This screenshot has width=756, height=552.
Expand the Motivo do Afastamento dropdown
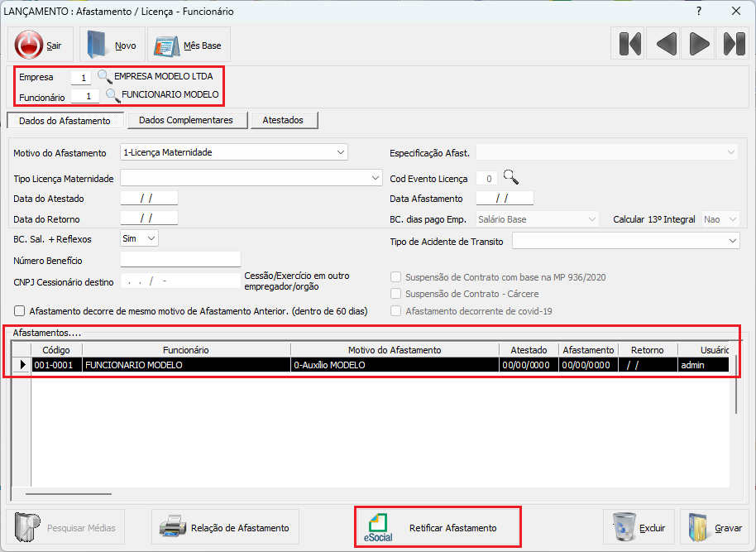[341, 152]
